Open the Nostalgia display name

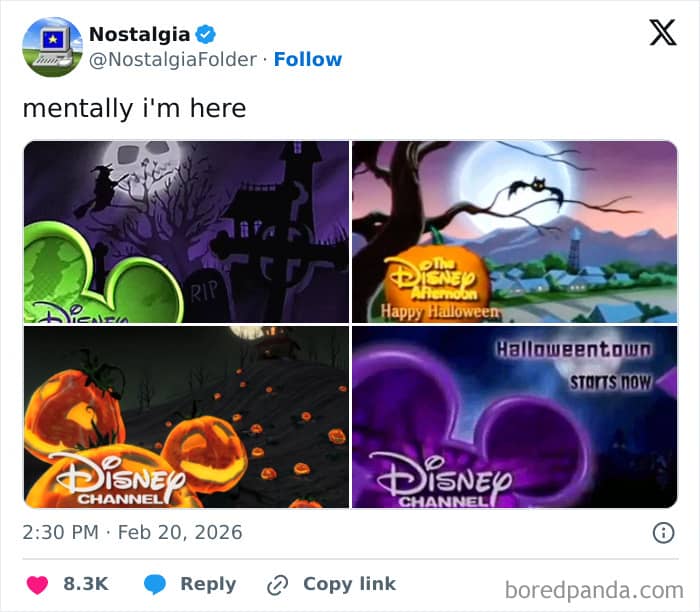coord(139,34)
